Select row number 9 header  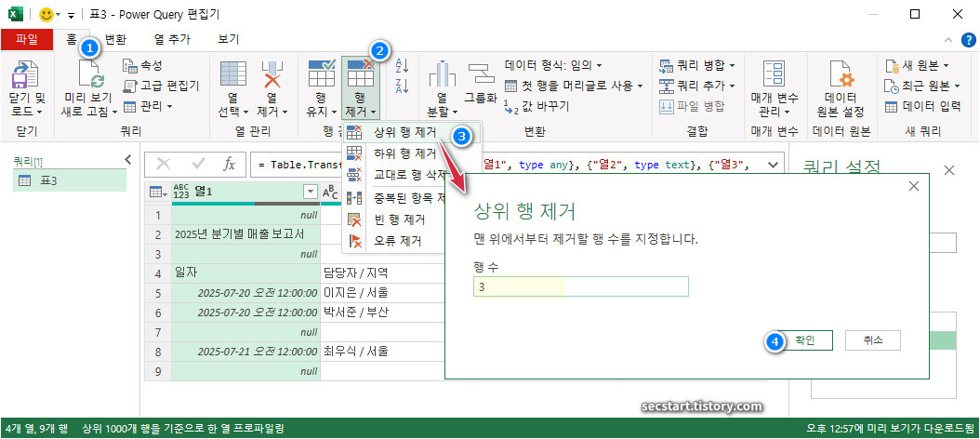[x=158, y=371]
